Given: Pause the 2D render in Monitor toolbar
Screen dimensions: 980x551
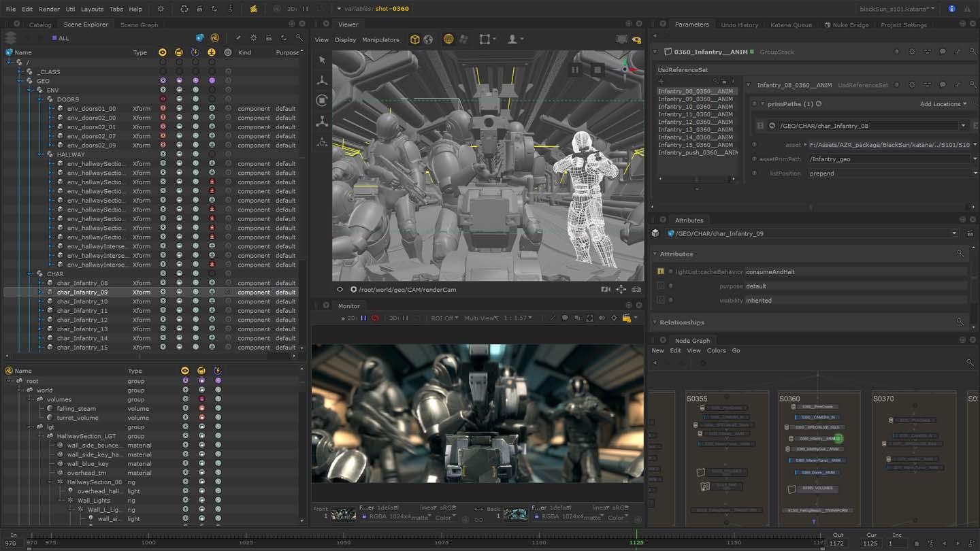Looking at the screenshot, I should 363,318.
